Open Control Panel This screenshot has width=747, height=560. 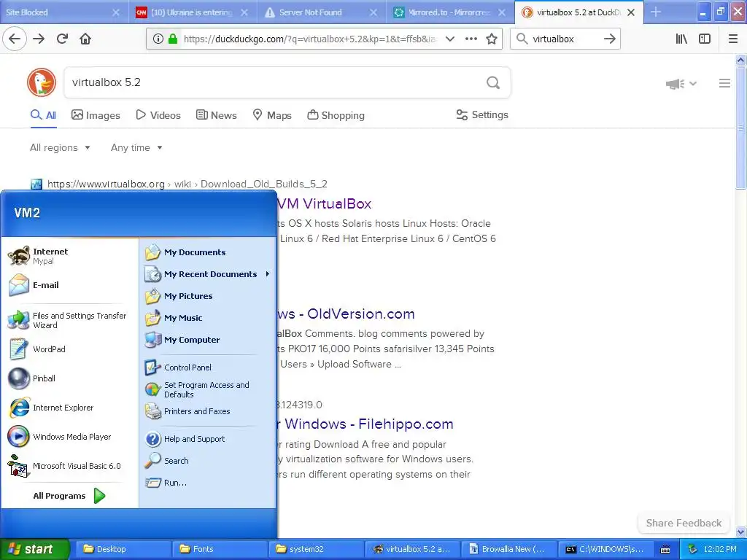pos(208,367)
